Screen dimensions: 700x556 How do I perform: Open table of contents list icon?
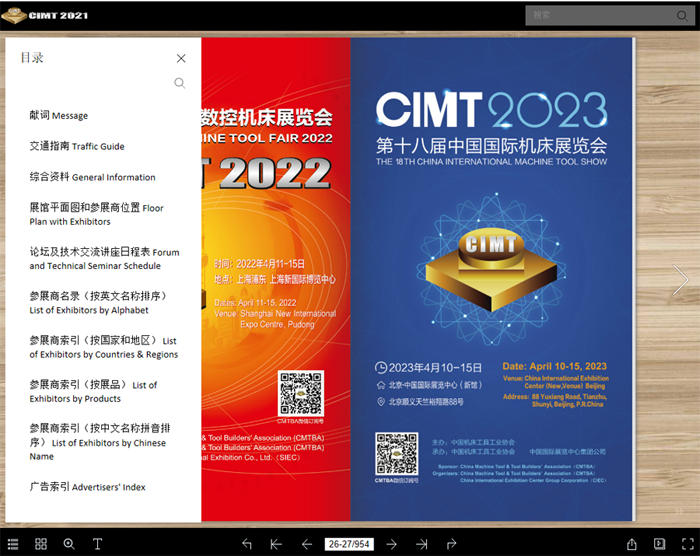13,544
